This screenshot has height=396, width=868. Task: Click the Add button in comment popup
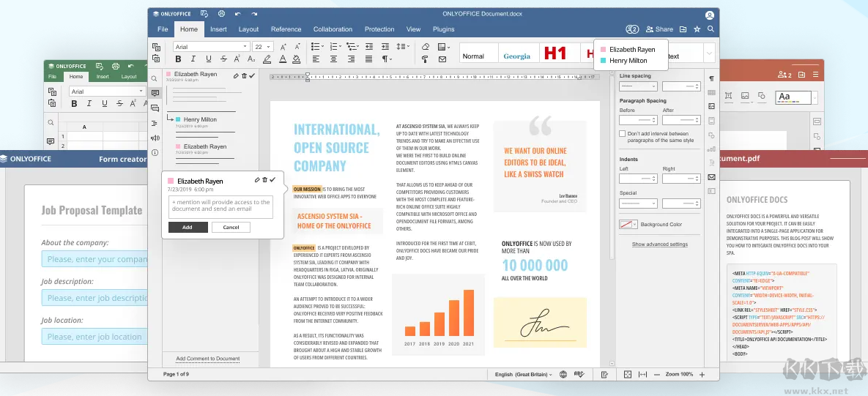pyautogui.click(x=188, y=227)
